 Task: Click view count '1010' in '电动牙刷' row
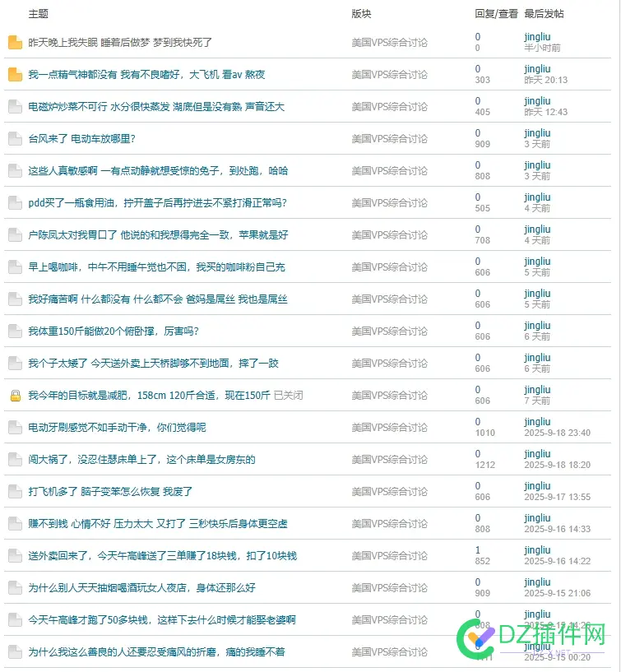point(484,433)
